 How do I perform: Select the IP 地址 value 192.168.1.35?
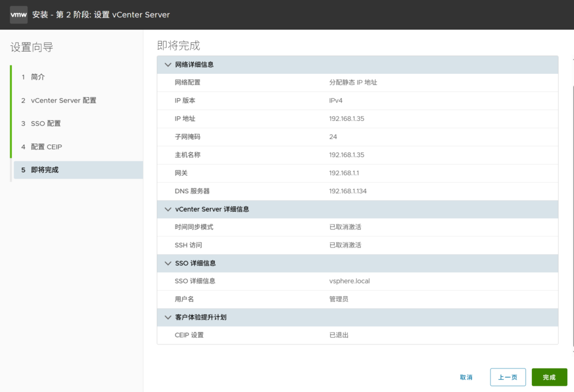[x=346, y=119]
